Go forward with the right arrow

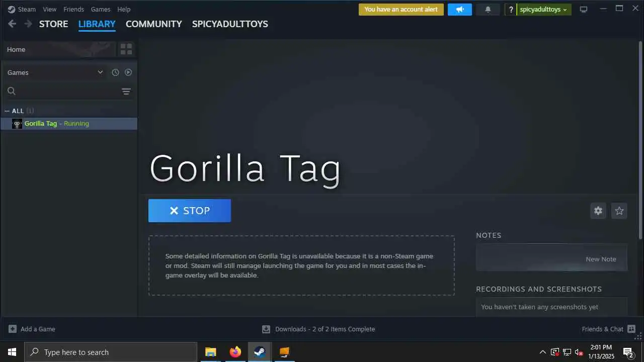tap(28, 24)
